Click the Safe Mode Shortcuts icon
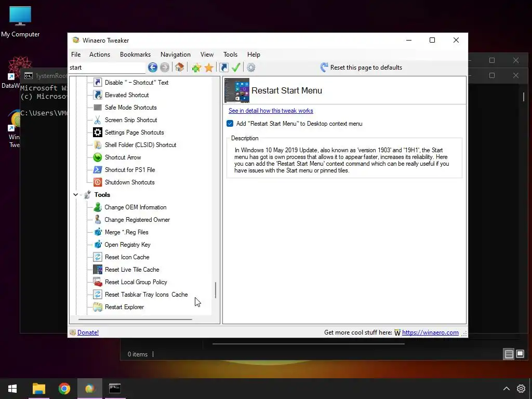The width and height of the screenshot is (532, 399). (98, 108)
